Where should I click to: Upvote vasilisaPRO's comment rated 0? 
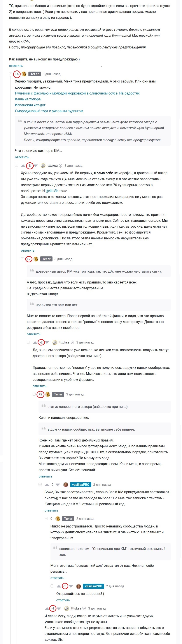tap(47, 484)
